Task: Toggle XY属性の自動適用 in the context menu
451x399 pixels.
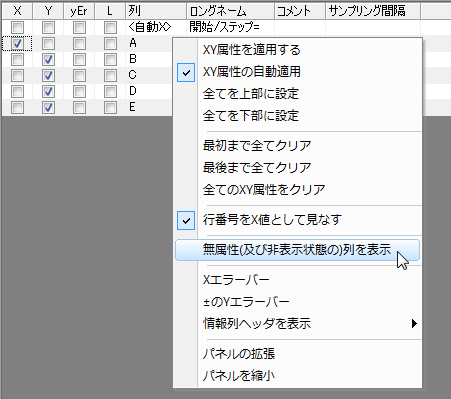Action: [x=297, y=72]
